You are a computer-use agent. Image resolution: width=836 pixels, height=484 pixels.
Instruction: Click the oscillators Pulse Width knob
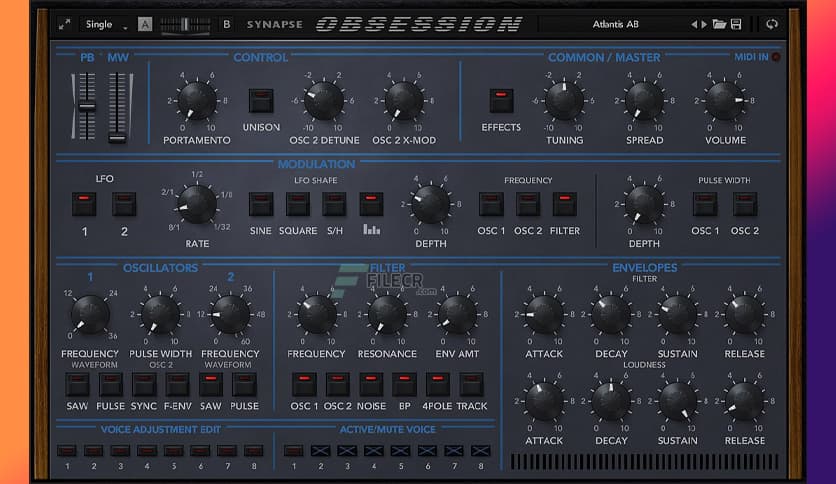click(160, 314)
